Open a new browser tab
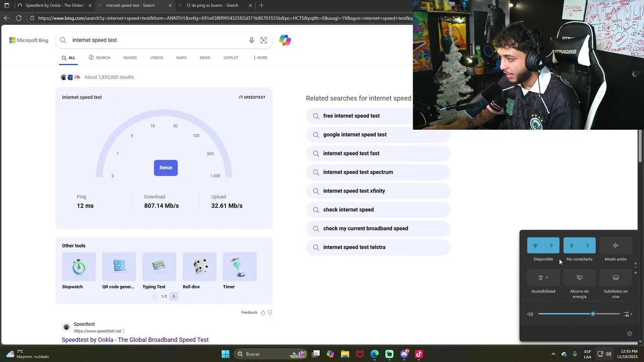 261,6
